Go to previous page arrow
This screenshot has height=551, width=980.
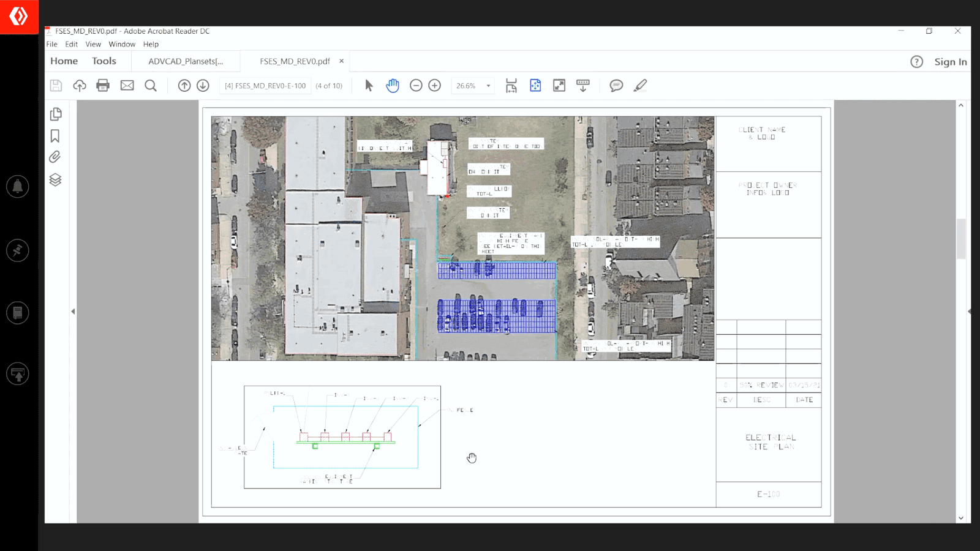pos(184,86)
